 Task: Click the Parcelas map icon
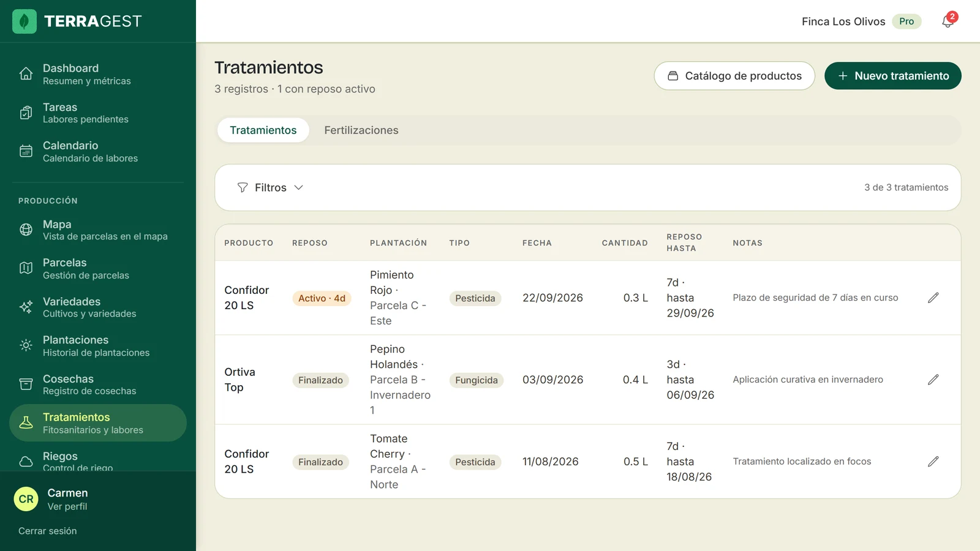click(x=26, y=268)
